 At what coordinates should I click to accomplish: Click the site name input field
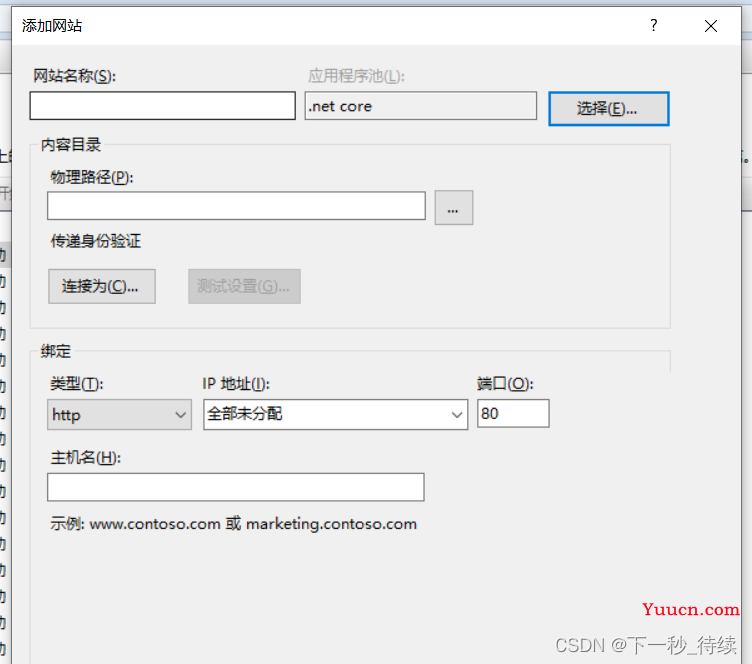[163, 106]
